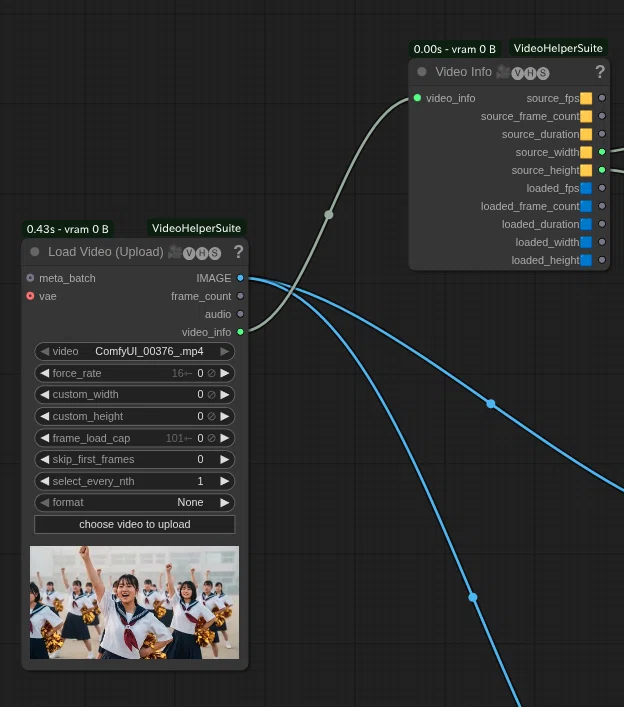The width and height of the screenshot is (624, 707).
Task: Click VideoHelperSuite badge above Load Video node
Action: (x=196, y=228)
